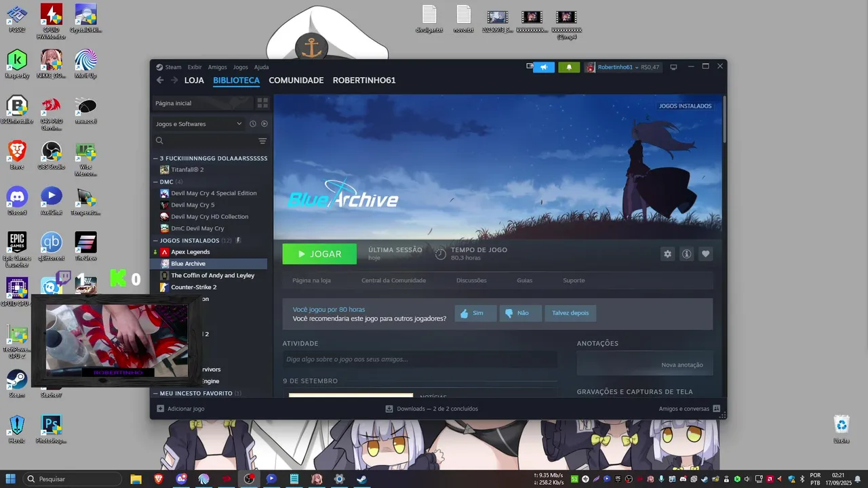Choose Talvez depois option
Screen dimensions: 868x488
click(570, 313)
